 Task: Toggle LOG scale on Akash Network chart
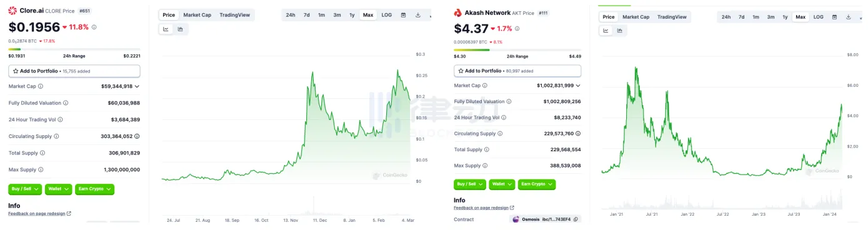coord(818,17)
